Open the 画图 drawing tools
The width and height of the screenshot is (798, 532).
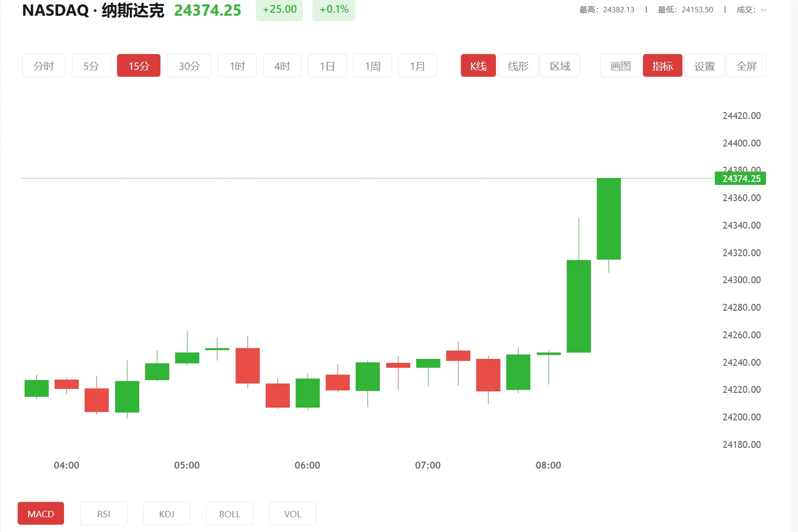[620, 65]
